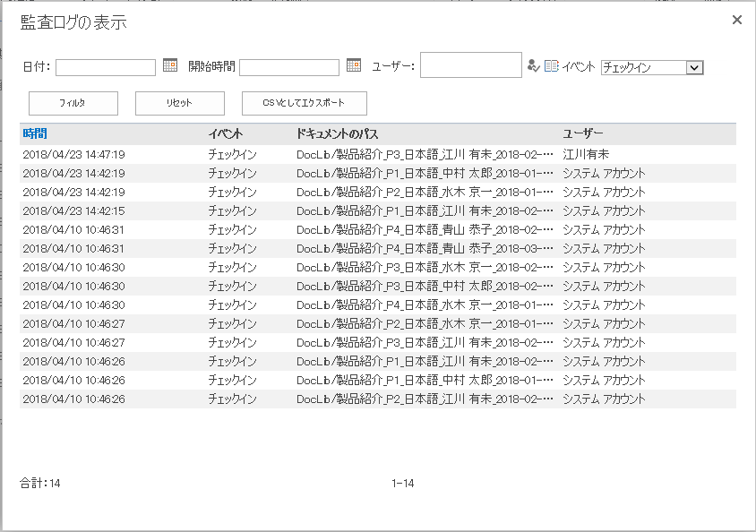Click the path 製品紹介_P2_日本語_水木 京一 at 10:46:27

pyautogui.click(x=425, y=324)
